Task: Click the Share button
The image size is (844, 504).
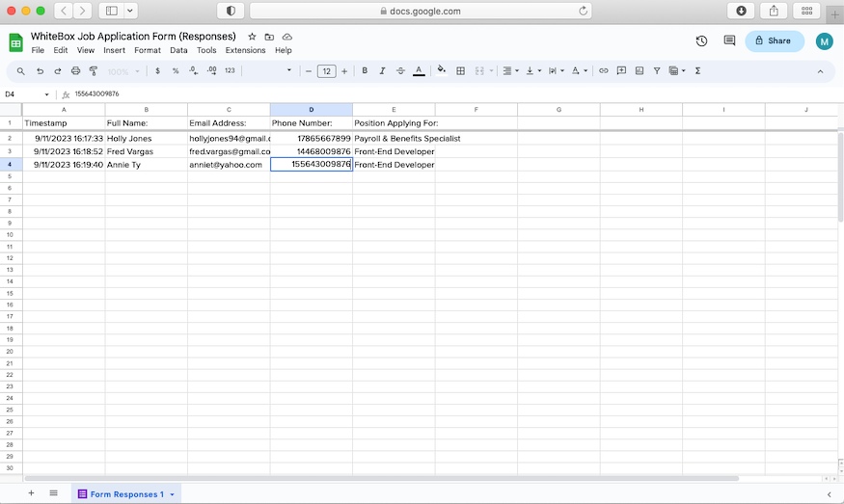Action: coord(774,40)
